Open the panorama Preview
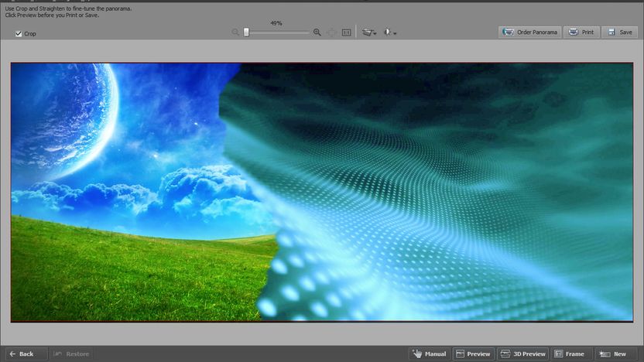 tap(473, 353)
